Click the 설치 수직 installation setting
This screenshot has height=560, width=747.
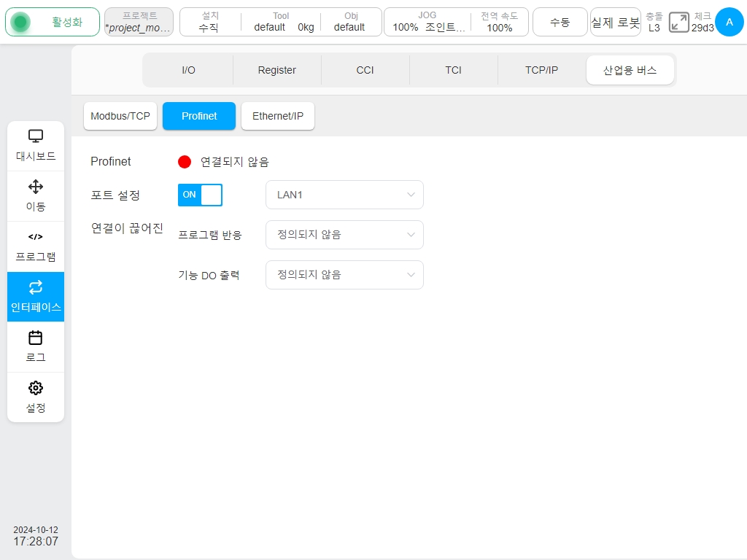click(210, 22)
